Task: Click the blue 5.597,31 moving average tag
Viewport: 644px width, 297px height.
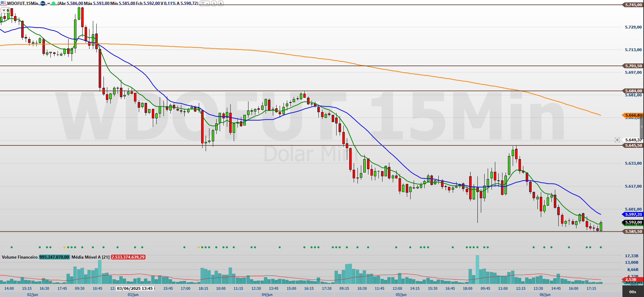Action: point(632,214)
